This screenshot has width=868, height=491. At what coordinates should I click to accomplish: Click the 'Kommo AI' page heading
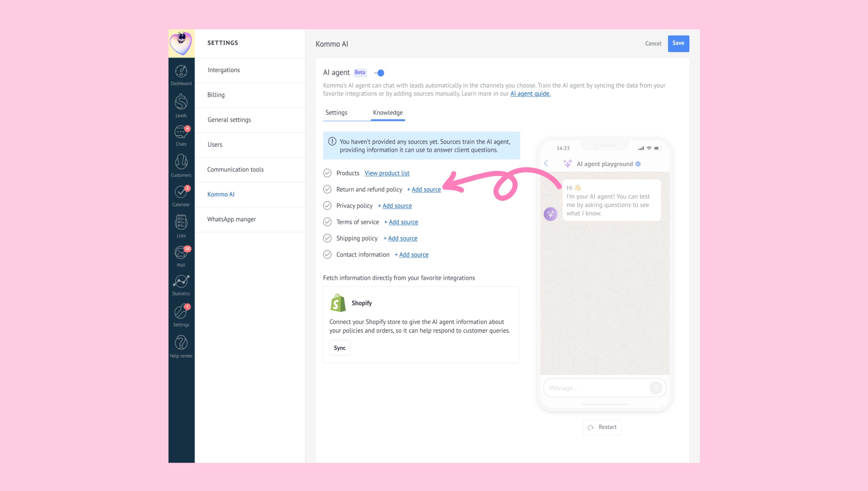332,44
